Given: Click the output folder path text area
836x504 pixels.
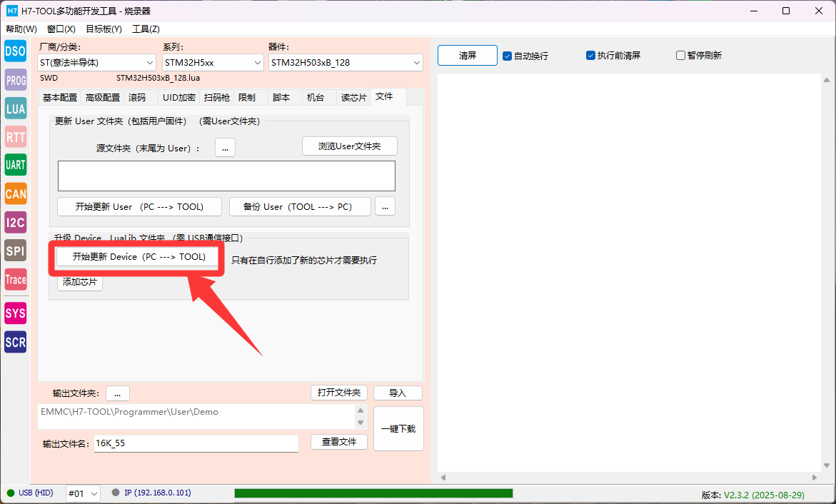Looking at the screenshot, I should [196, 416].
